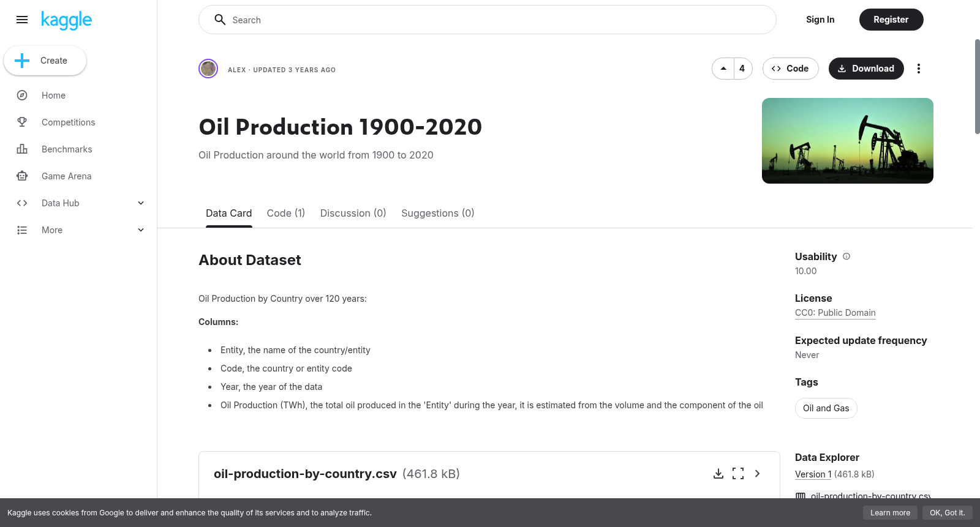Switch to the Discussion (0) tab
Viewport: 980px width, 527px height.
[x=353, y=213]
